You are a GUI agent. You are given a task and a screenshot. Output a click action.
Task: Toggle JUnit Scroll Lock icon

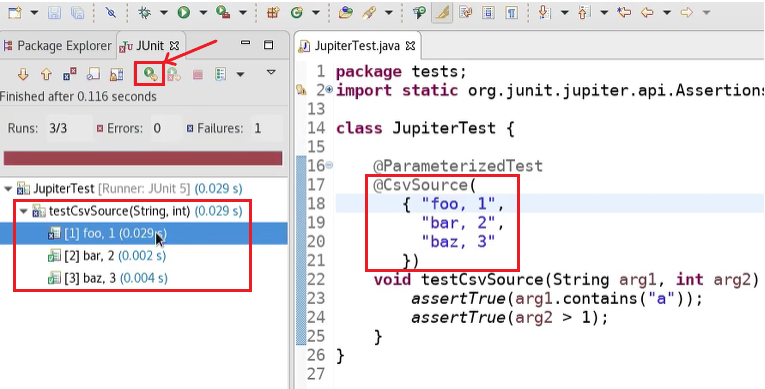click(117, 74)
